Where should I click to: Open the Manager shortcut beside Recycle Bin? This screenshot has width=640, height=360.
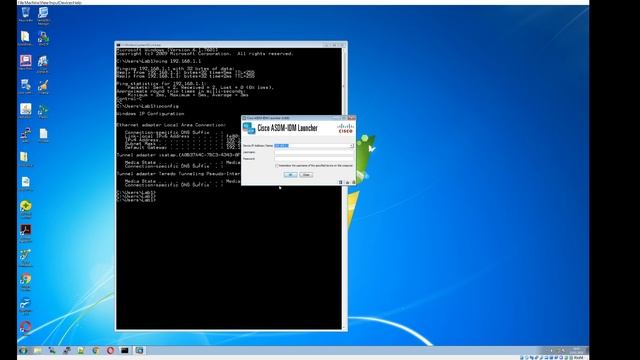coord(43,15)
